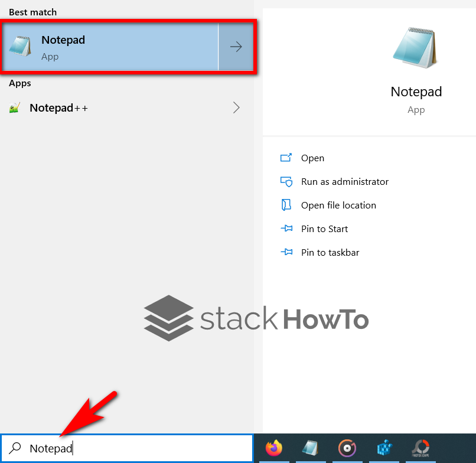Open Notepad from the taskbar
476x463 pixels.
click(310, 448)
